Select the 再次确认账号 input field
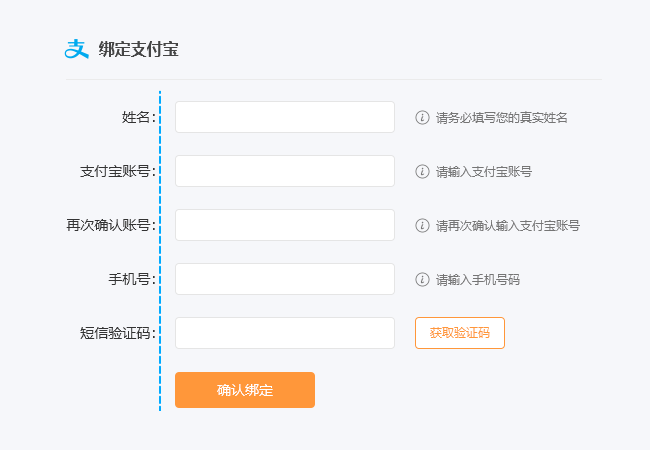 (x=285, y=225)
